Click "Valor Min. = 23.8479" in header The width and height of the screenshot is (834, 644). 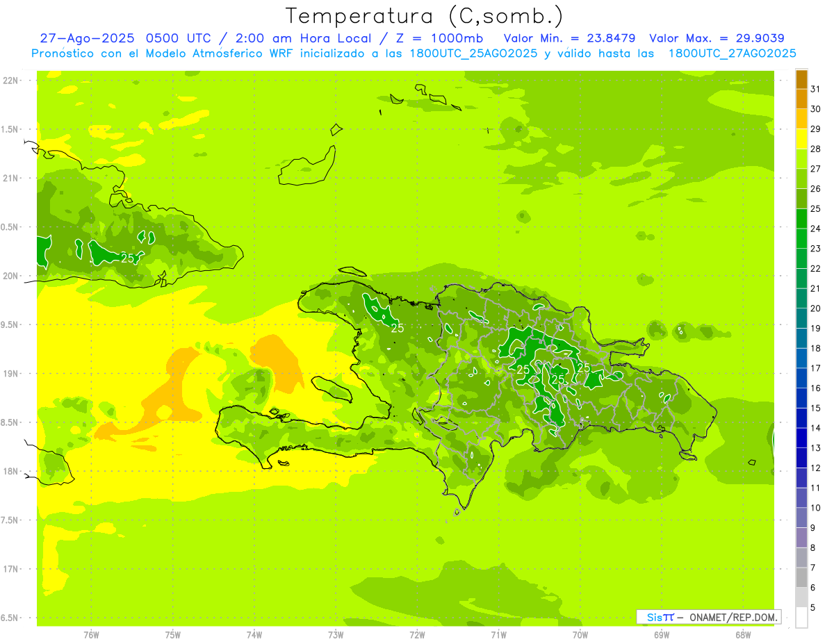[x=571, y=39]
